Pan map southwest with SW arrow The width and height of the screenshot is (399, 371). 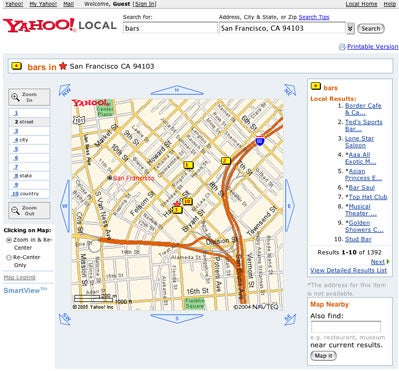pos(65,319)
